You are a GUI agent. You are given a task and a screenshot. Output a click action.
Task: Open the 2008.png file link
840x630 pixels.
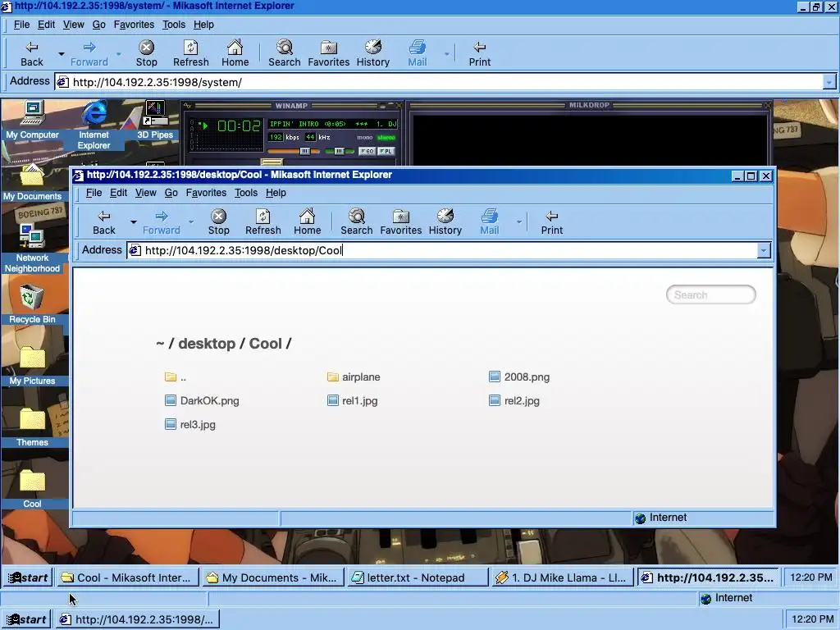pos(519,377)
